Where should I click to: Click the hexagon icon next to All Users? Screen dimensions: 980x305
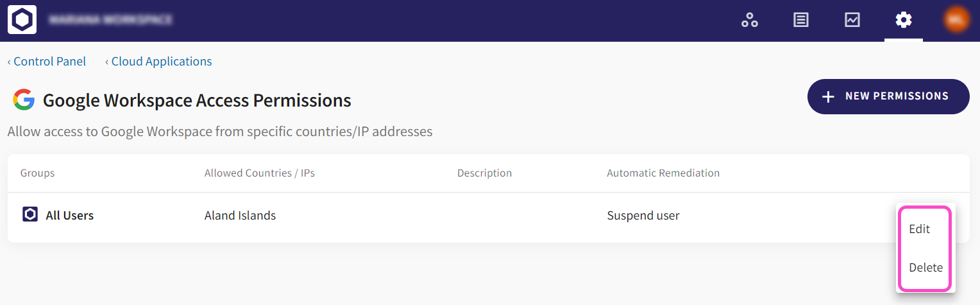point(30,214)
